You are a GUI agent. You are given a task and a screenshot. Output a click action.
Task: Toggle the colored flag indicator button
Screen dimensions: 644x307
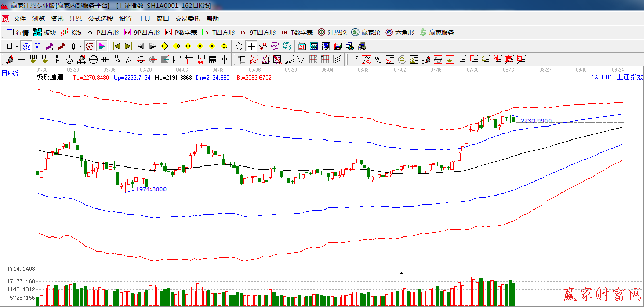pos(102,46)
